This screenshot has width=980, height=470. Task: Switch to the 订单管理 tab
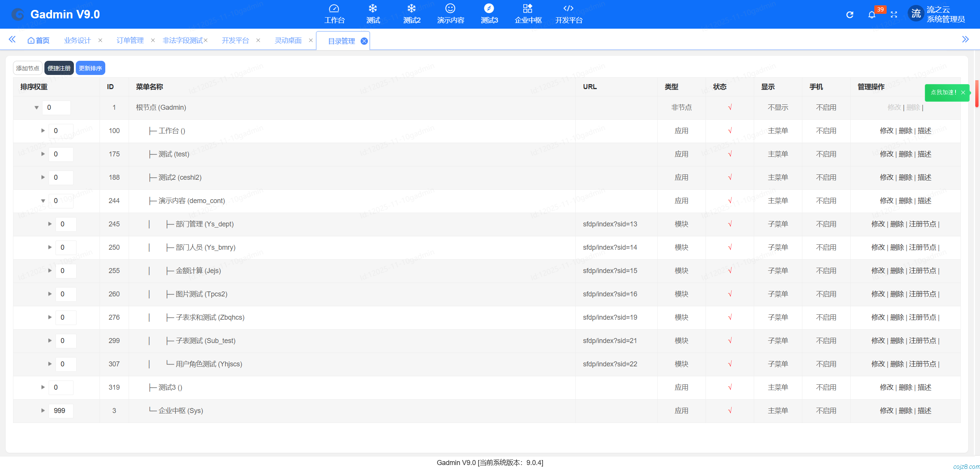pyautogui.click(x=130, y=41)
